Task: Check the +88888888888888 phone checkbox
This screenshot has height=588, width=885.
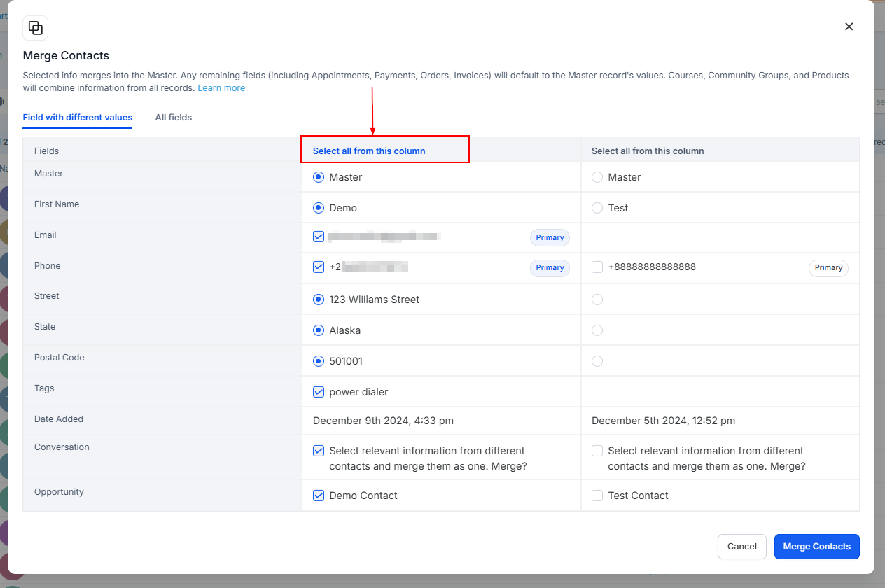Action: tap(597, 267)
